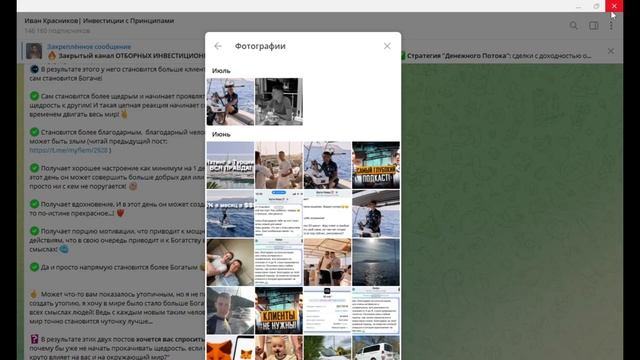This screenshot has height=360, width=640.
Task: Open receipt-style document thumbnail
Action: 327,311
